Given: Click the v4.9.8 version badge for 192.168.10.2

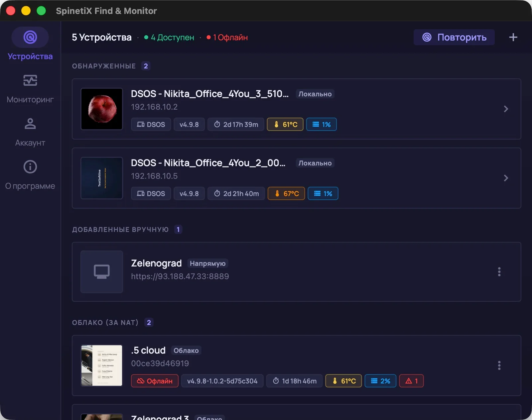Looking at the screenshot, I should [189, 125].
